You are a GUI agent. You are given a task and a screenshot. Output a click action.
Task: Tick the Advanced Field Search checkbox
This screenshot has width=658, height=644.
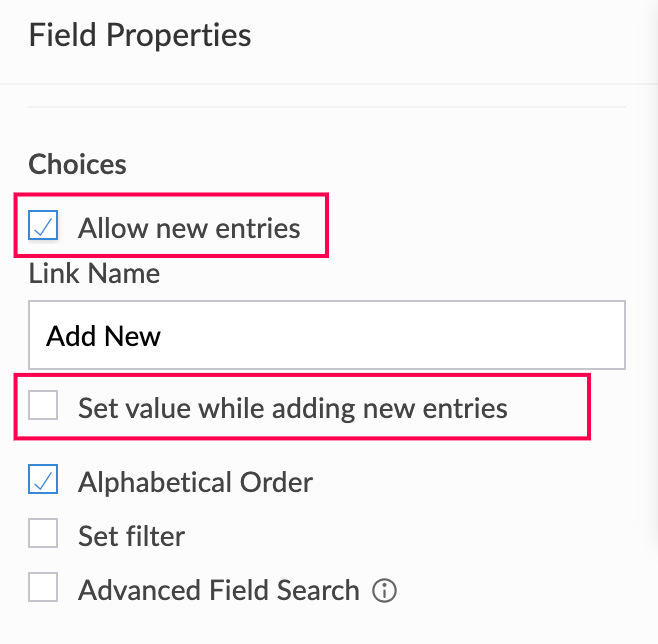43,589
